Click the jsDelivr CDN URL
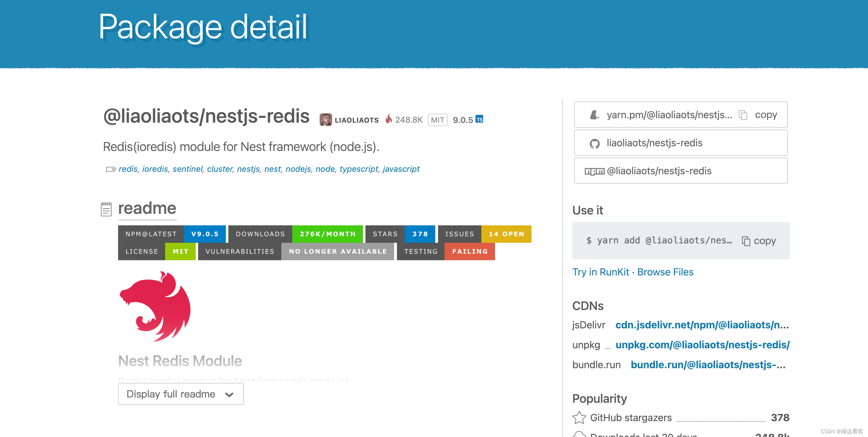Screen dimensions: 868x437 point(700,325)
